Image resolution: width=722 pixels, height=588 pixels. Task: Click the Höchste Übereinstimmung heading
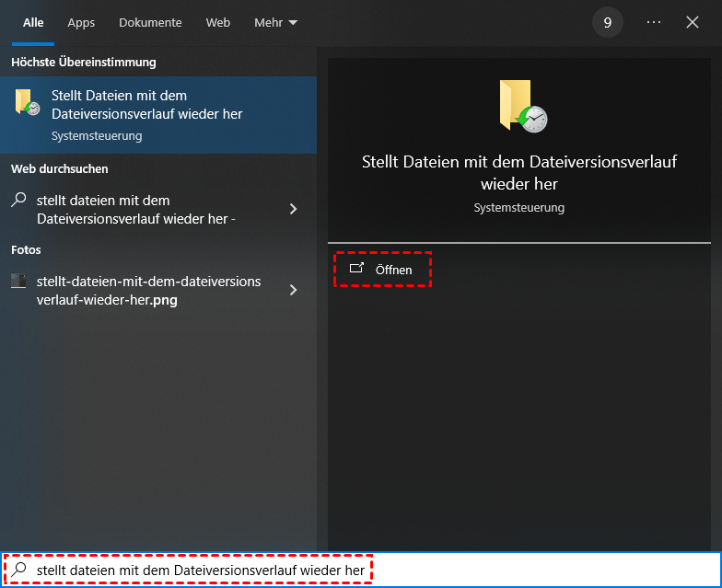tap(83, 63)
